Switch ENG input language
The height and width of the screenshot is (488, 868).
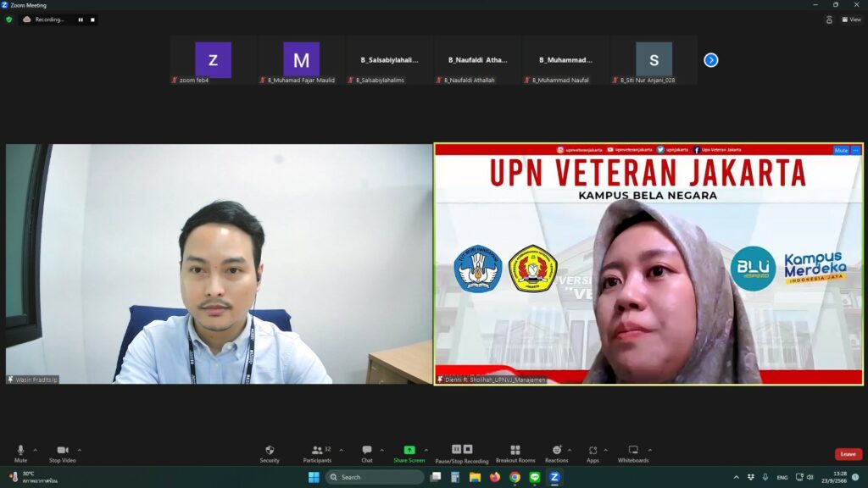pyautogui.click(x=782, y=477)
